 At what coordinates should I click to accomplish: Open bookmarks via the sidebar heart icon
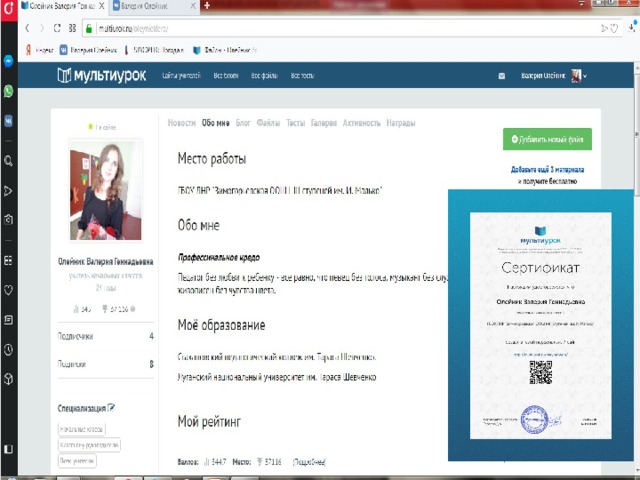click(9, 290)
